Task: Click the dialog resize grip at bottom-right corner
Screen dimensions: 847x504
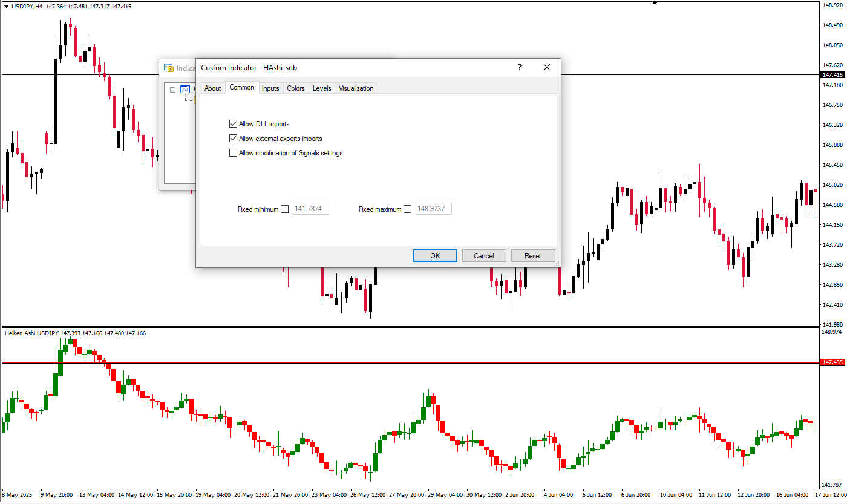Action: point(557,264)
